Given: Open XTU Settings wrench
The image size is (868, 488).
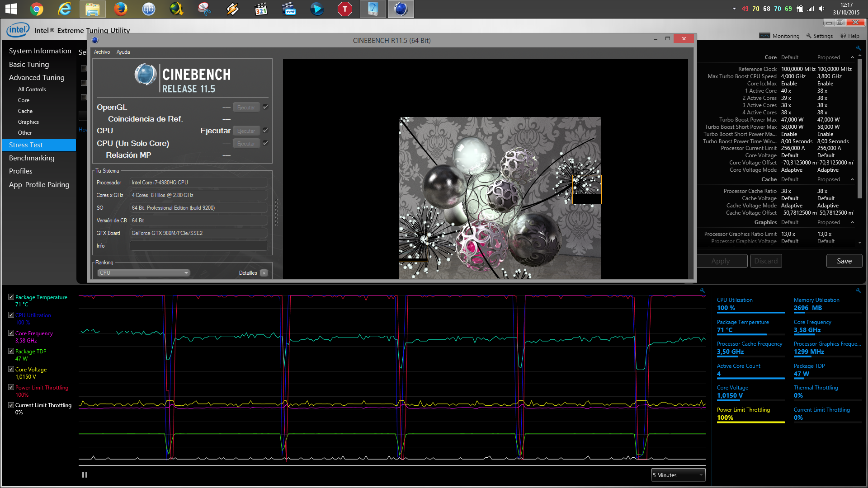Looking at the screenshot, I should (819, 36).
